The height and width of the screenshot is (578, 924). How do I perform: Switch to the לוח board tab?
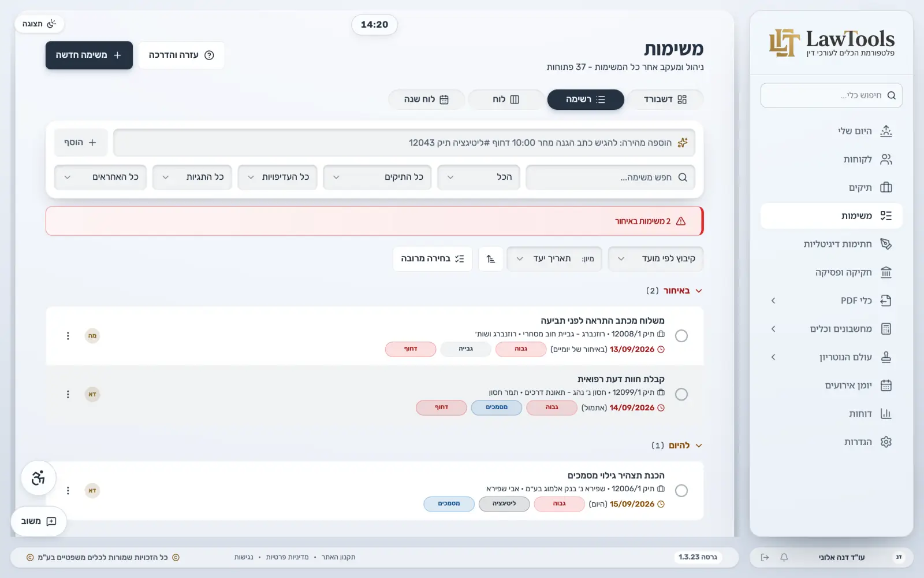click(x=506, y=99)
